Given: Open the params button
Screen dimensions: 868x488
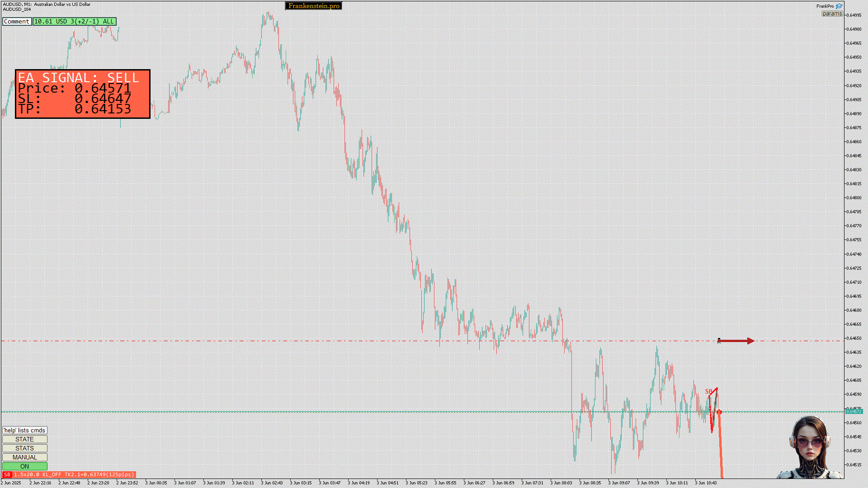Looking at the screenshot, I should point(832,14).
